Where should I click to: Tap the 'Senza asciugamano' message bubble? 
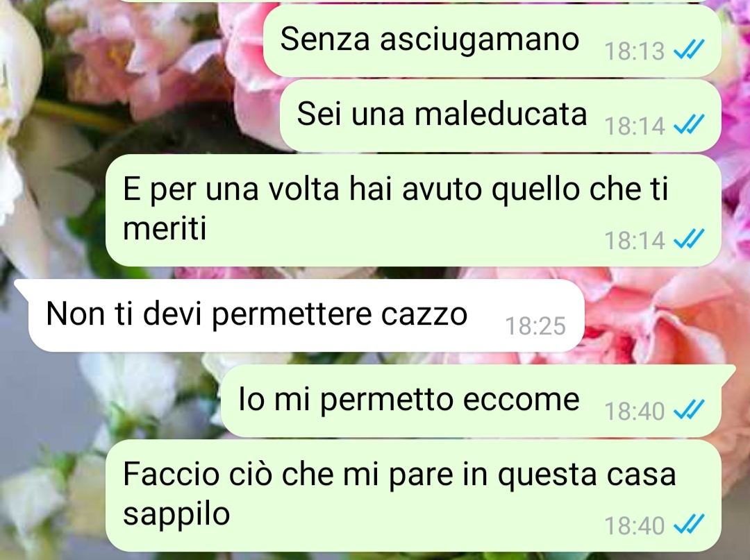(x=492, y=41)
